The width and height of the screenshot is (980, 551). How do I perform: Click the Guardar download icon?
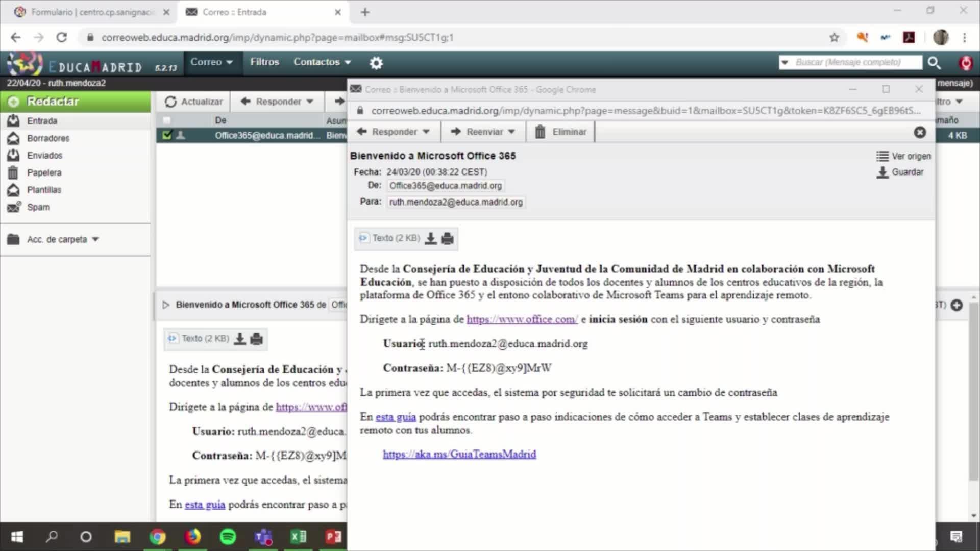(x=883, y=172)
